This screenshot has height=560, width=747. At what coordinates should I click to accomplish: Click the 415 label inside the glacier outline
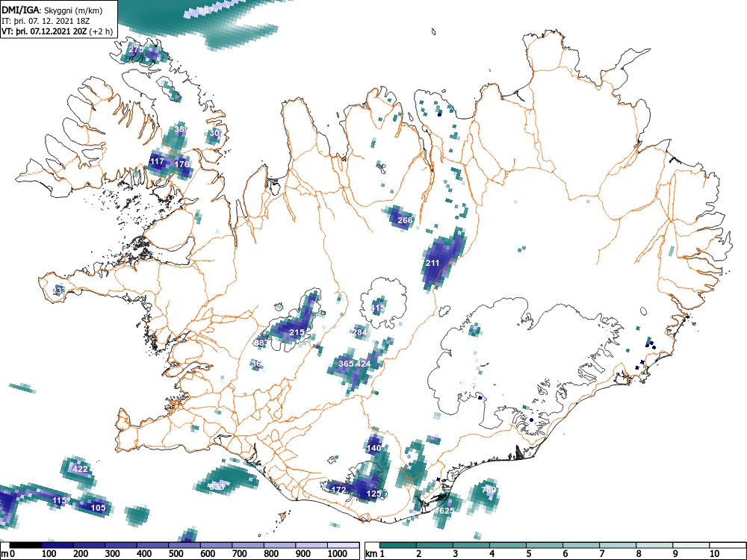378,308
